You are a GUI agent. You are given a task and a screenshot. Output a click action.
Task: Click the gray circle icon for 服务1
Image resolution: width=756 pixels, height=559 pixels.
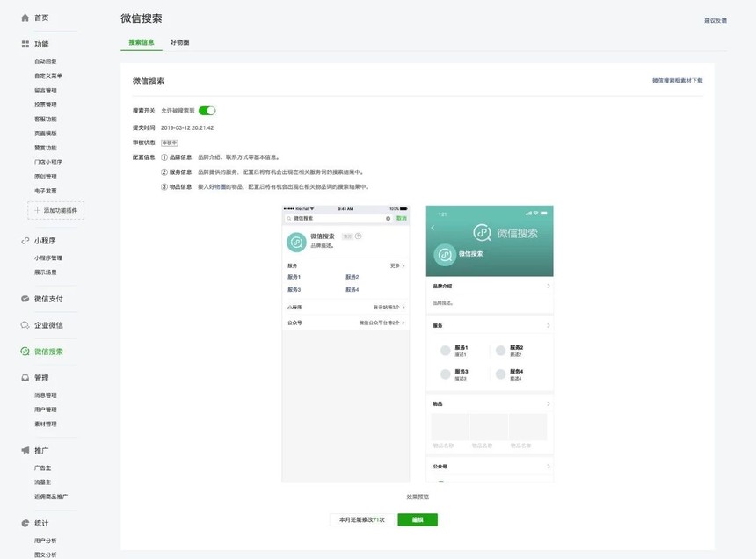coord(445,351)
